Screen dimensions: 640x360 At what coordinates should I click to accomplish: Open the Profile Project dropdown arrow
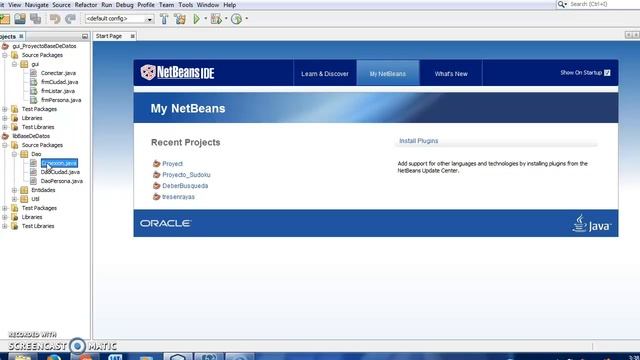(x=247, y=18)
